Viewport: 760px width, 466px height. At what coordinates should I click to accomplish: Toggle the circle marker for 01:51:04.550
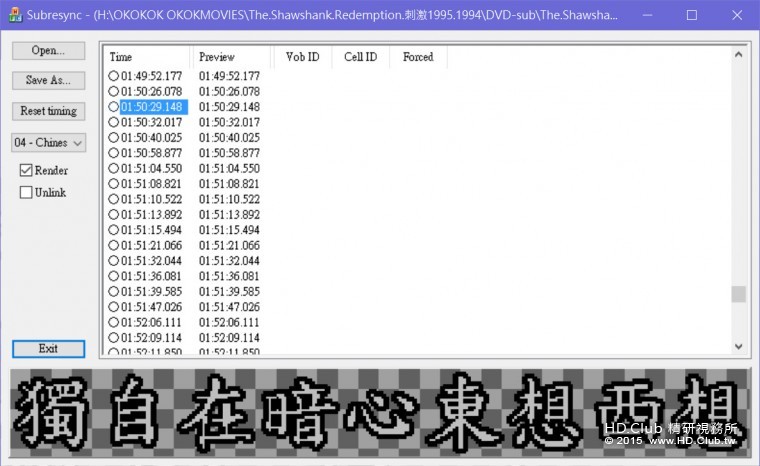click(113, 168)
